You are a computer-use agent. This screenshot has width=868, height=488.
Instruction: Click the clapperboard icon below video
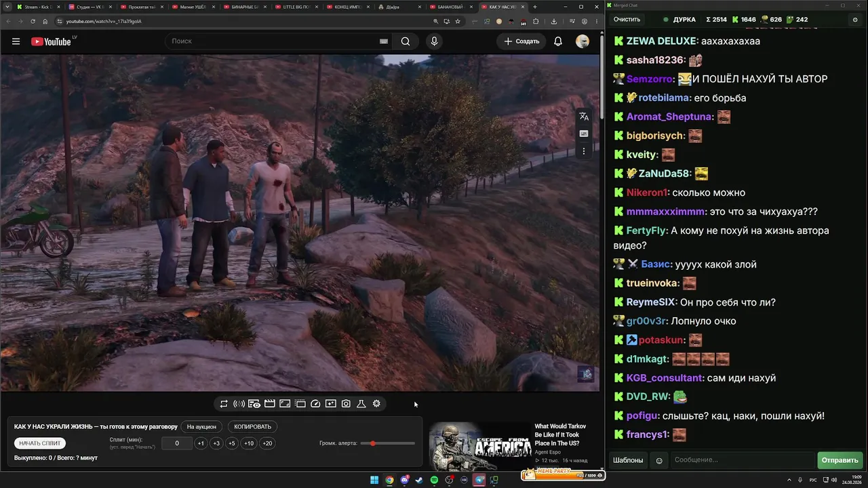click(x=269, y=404)
